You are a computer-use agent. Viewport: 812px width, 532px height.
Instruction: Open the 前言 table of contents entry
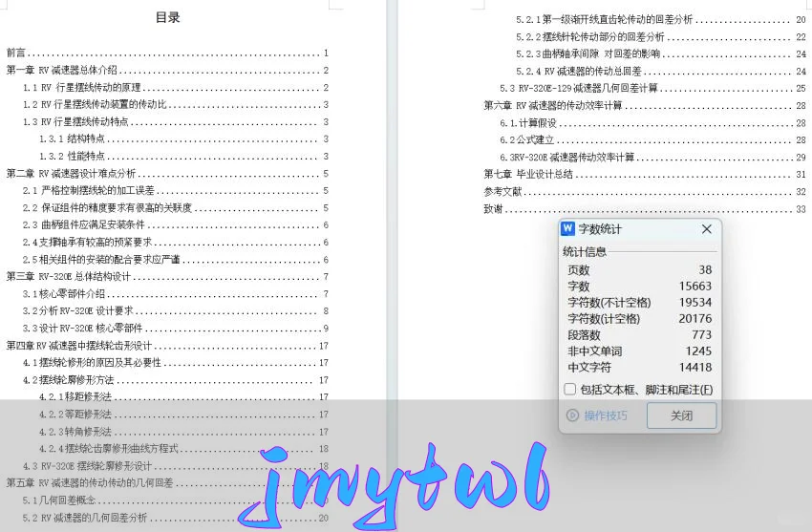click(167, 53)
